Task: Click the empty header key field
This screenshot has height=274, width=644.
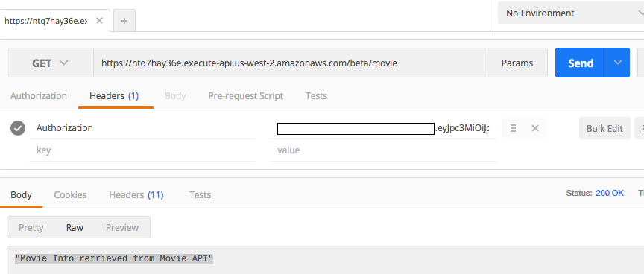Action: [x=142, y=150]
